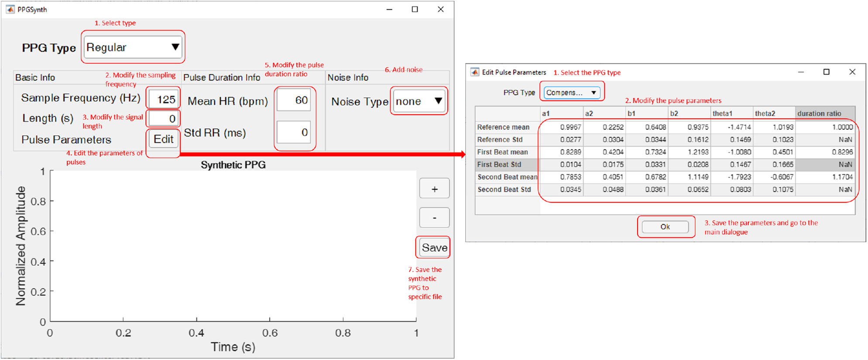Open PPG Type dropdown in Edit Pulse Parameters
868x360 pixels.
[x=572, y=93]
